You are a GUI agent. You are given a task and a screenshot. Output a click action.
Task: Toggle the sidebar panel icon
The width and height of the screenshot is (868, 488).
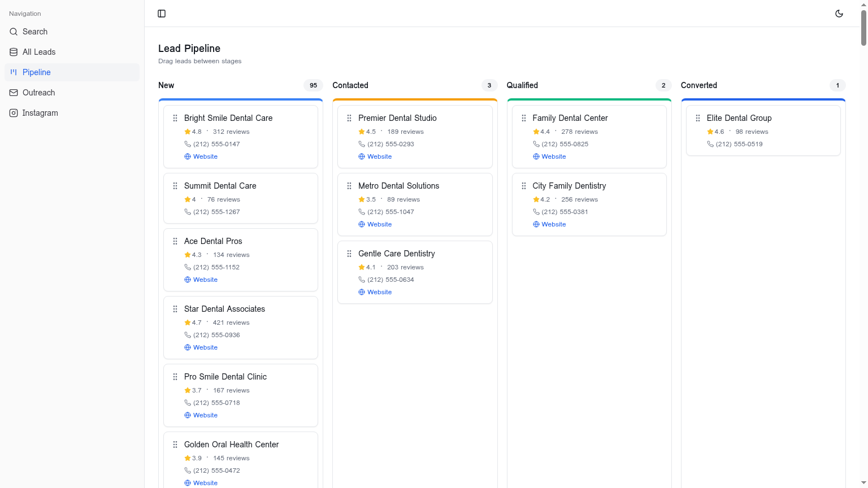(x=162, y=14)
